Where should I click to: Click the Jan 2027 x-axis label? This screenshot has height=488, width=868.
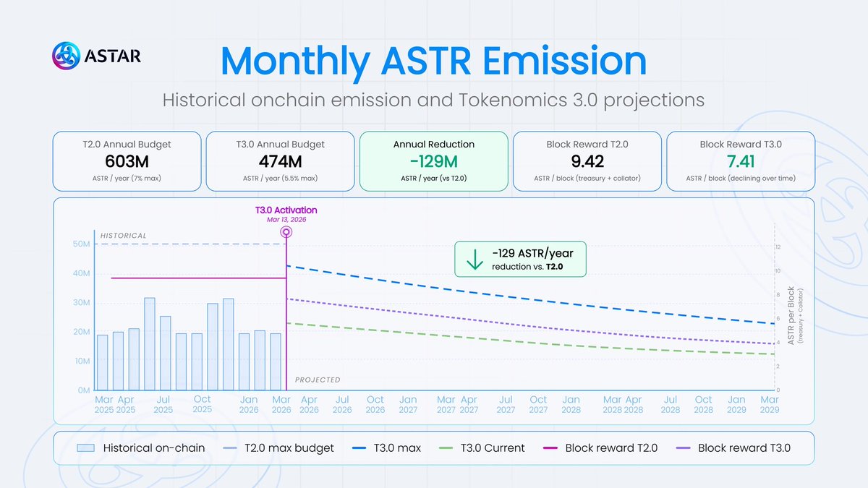(x=408, y=404)
